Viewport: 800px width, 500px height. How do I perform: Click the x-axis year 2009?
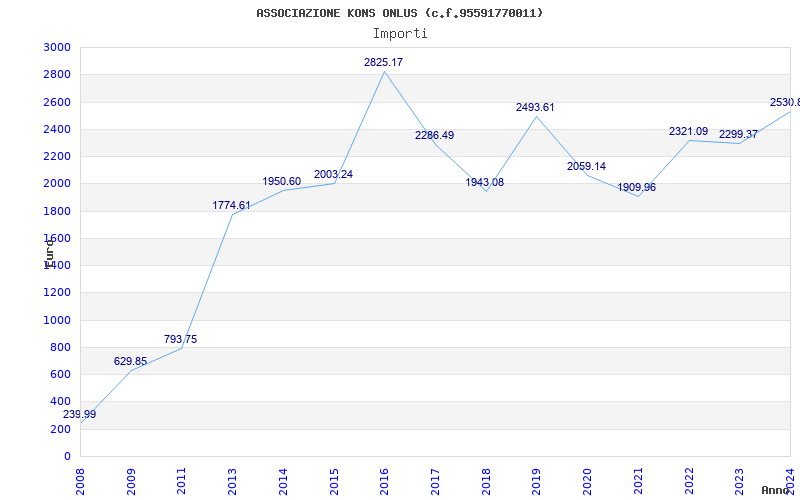(131, 482)
